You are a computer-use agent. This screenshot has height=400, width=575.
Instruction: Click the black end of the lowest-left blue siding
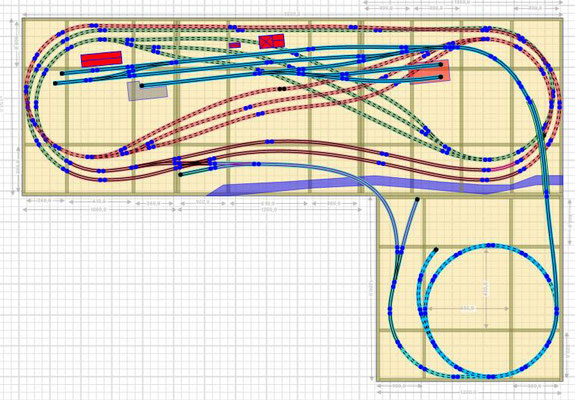pos(55,84)
